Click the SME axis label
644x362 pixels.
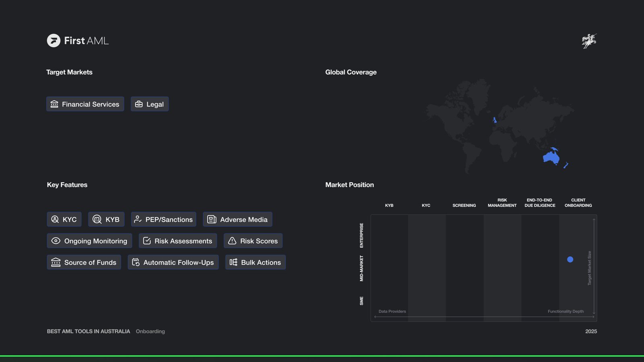(x=361, y=301)
